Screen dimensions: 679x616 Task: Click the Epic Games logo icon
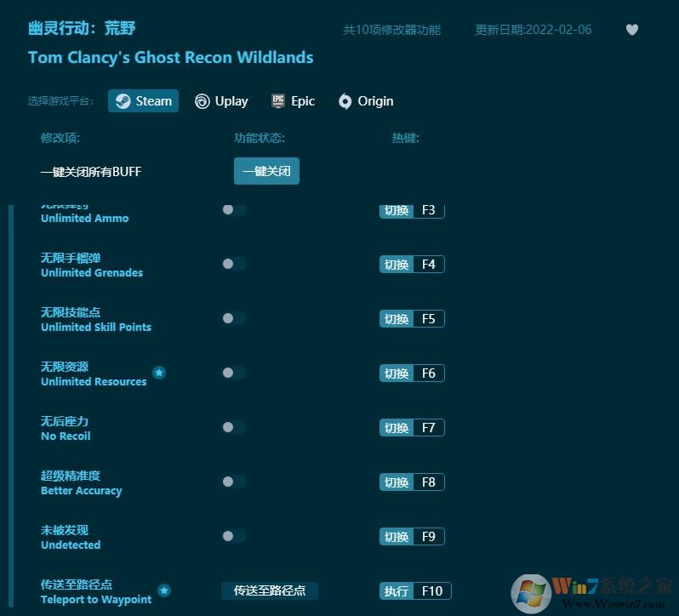(x=278, y=101)
